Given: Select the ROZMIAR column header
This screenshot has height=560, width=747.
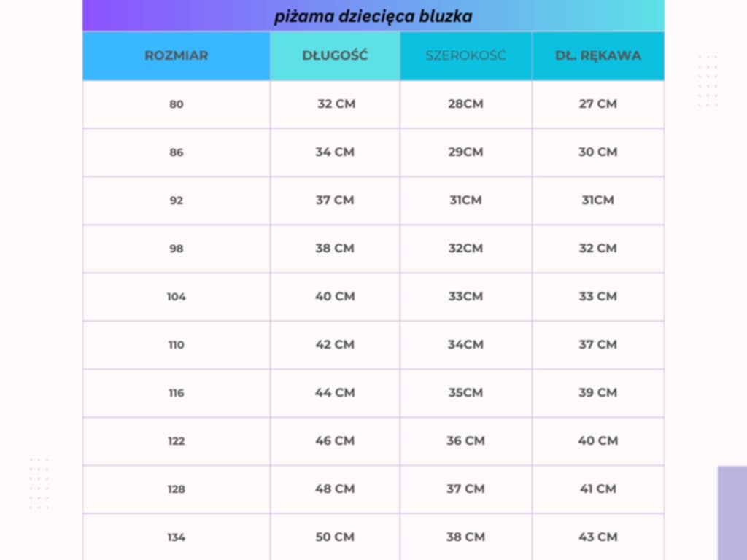Looking at the screenshot, I should 176,55.
